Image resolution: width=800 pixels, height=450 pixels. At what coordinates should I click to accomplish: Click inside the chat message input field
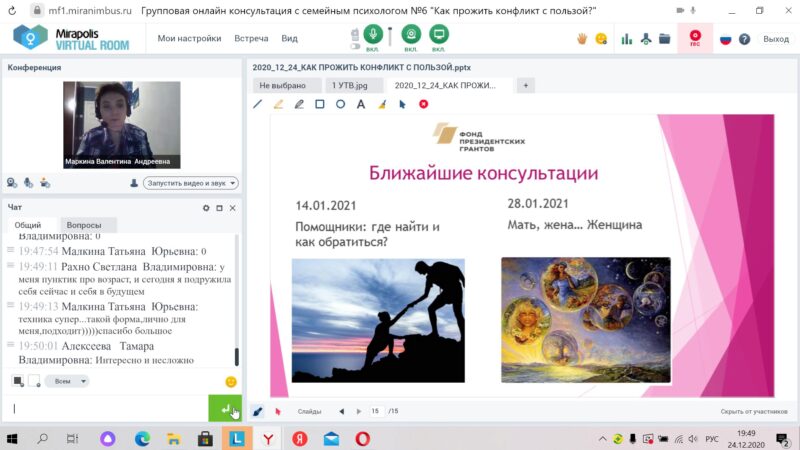(x=106, y=408)
